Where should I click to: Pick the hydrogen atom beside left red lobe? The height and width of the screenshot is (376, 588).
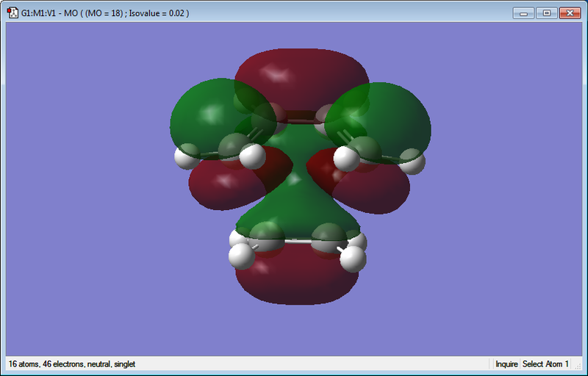tap(252, 156)
